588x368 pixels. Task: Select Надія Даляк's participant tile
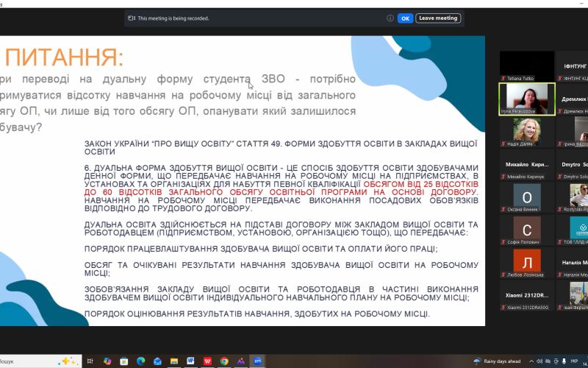click(527, 132)
